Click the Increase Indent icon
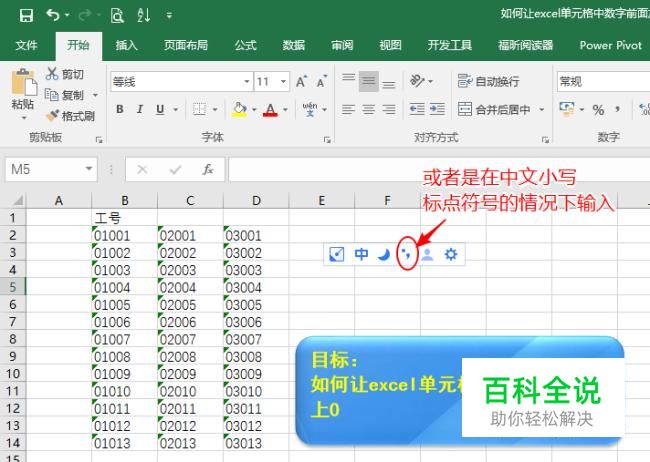This screenshot has width=650, height=462. click(437, 109)
